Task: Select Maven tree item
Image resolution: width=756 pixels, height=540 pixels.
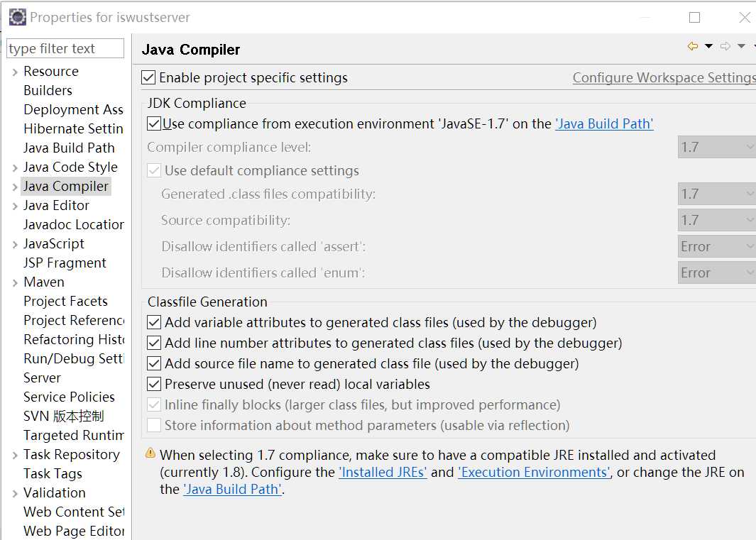Action: 44,282
